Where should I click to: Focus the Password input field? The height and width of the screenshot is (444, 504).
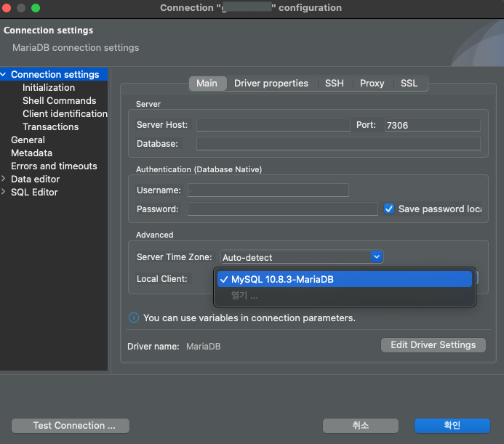tap(282, 209)
